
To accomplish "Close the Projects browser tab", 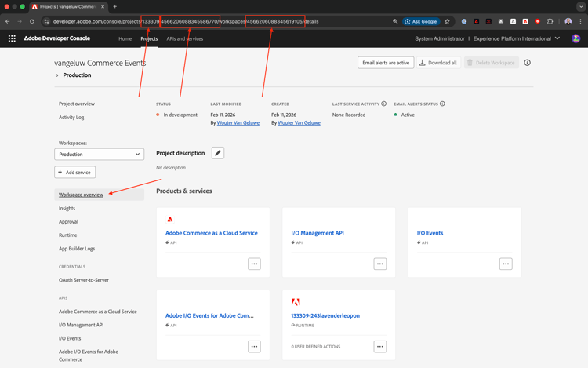I will (x=104, y=6).
